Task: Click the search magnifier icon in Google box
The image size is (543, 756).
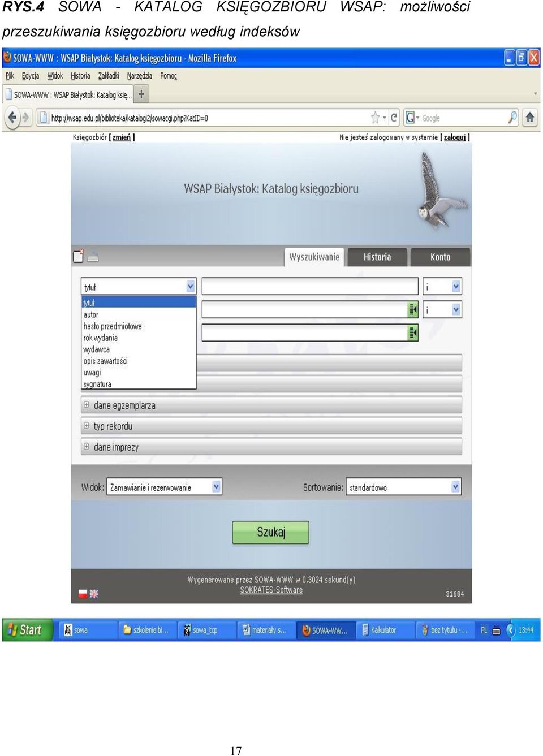Action: (512, 118)
